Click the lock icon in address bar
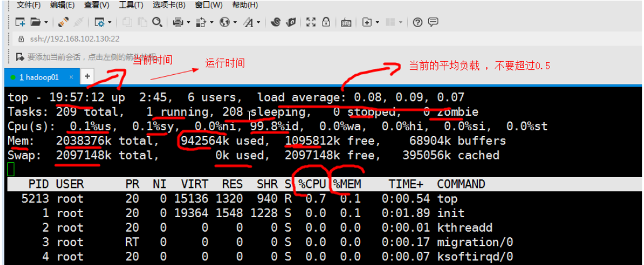Screen dimensions: 644x265 21,39
